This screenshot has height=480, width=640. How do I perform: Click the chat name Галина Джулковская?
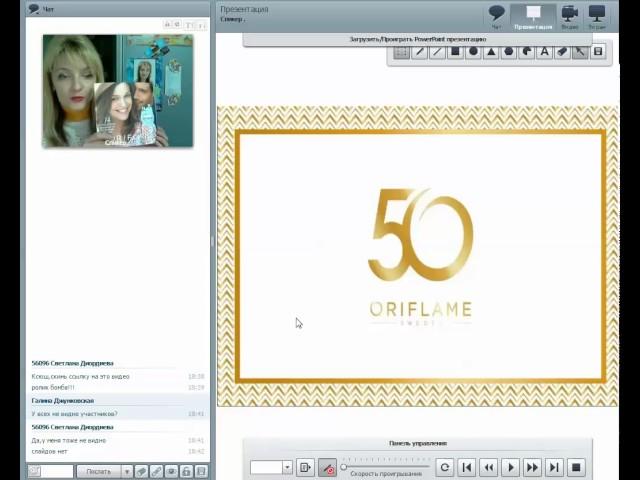63,401
